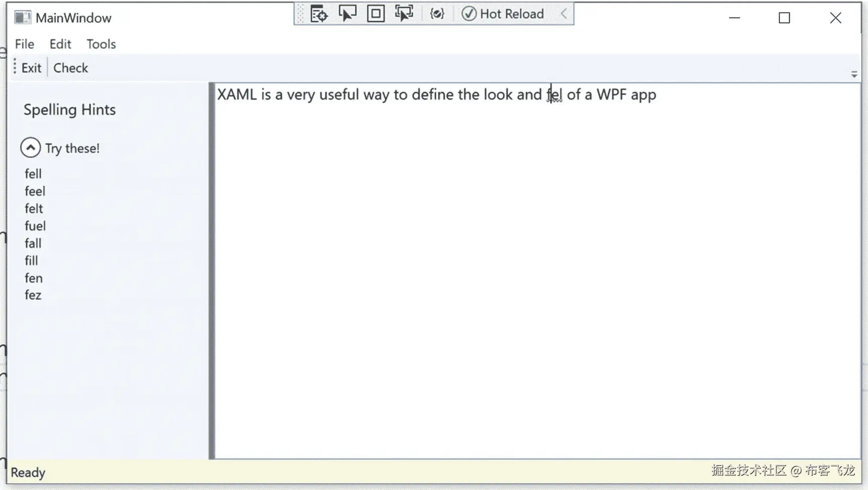This screenshot has width=868, height=490.
Task: Click the word 'XAML' in the text box
Action: coord(237,95)
